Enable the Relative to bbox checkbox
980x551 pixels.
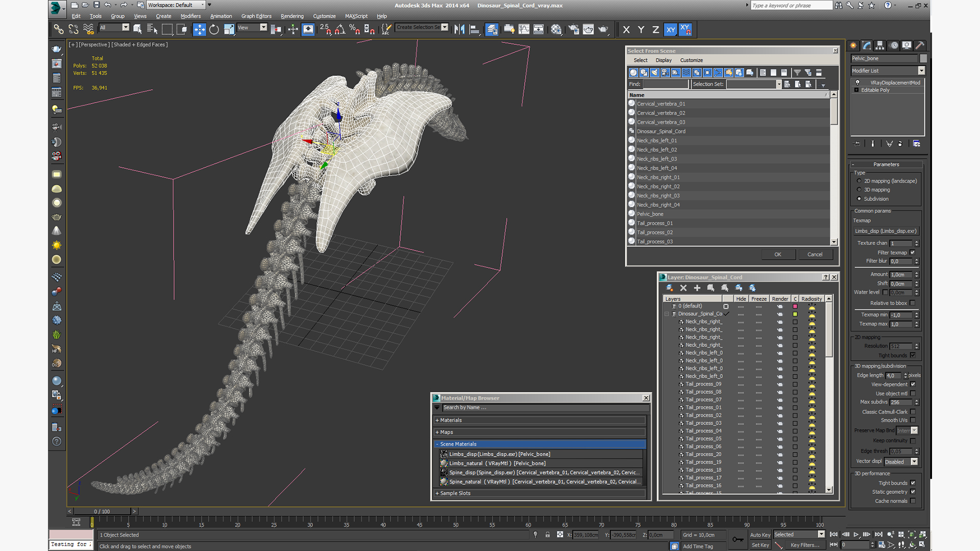(913, 303)
